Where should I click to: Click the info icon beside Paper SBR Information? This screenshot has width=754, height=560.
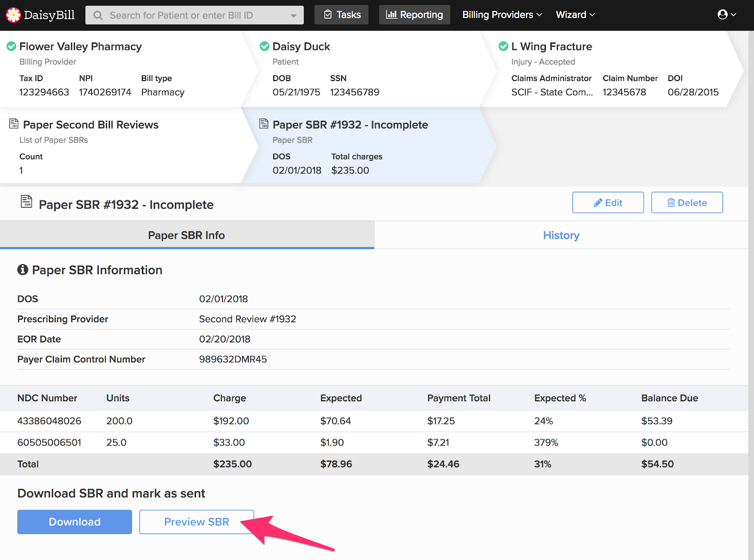23,269
